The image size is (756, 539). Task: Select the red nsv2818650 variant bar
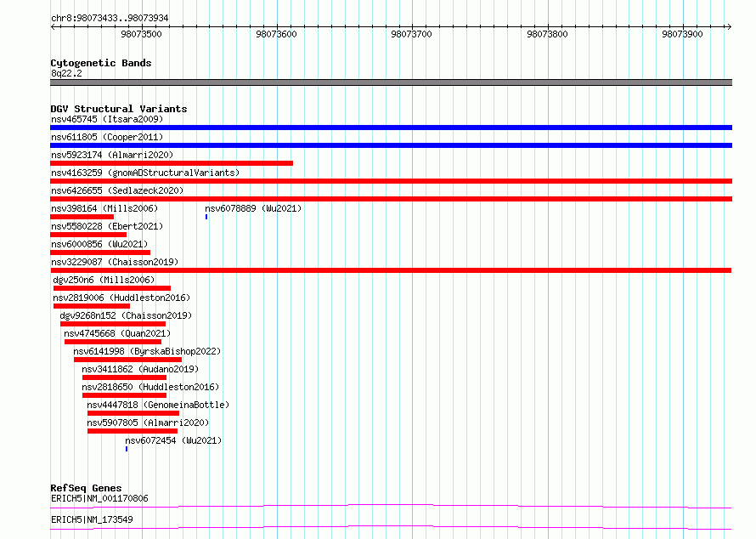[124, 395]
